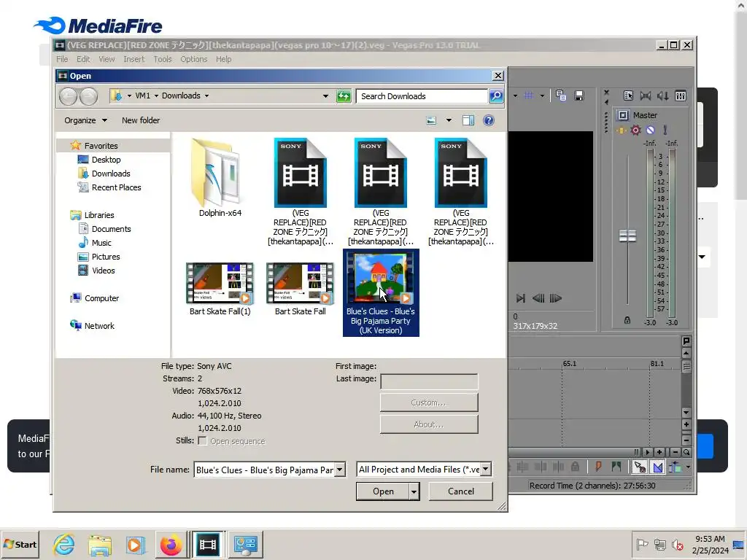Open the Options menu in Vegas Pro
Screen dimensions: 747x560
pyautogui.click(x=194, y=59)
